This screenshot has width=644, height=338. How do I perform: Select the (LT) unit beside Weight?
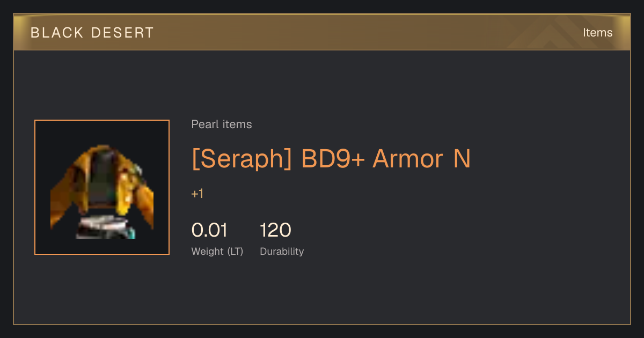tap(235, 252)
